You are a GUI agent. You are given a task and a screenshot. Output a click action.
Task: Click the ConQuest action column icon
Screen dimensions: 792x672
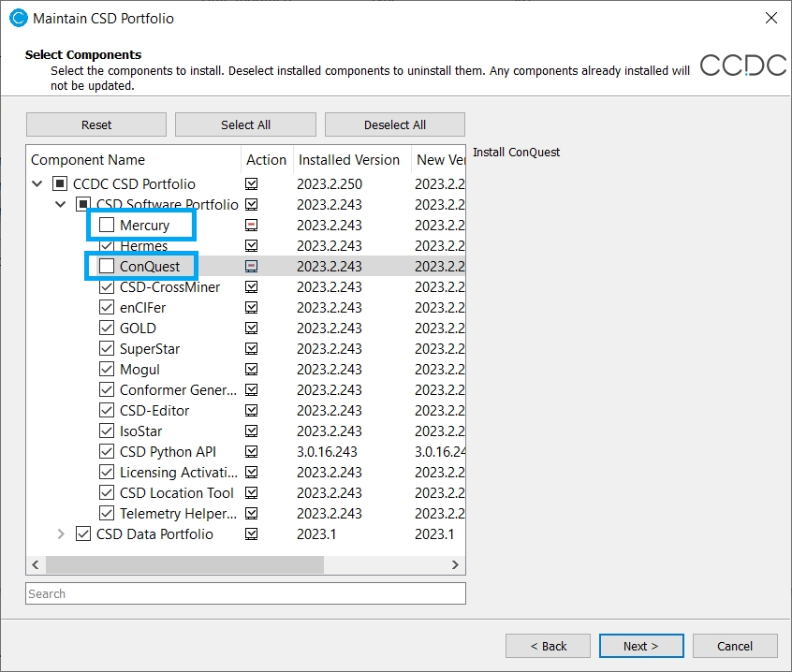point(251,267)
